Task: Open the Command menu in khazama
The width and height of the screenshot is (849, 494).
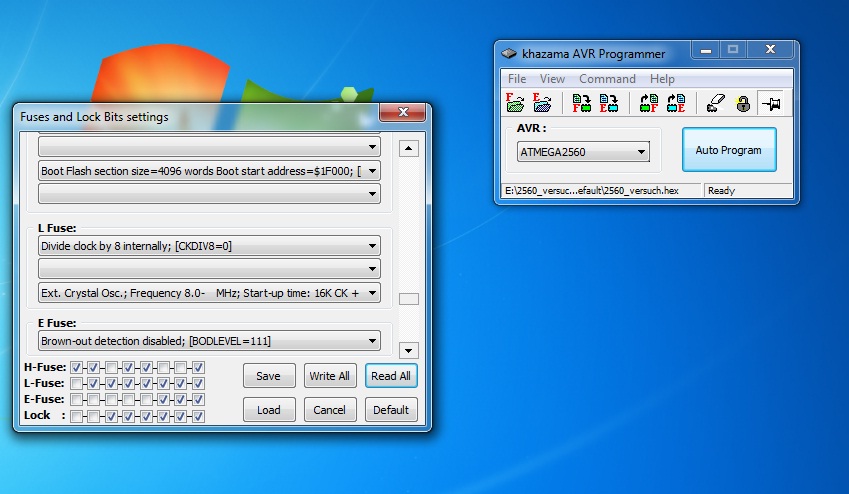Action: [x=607, y=79]
